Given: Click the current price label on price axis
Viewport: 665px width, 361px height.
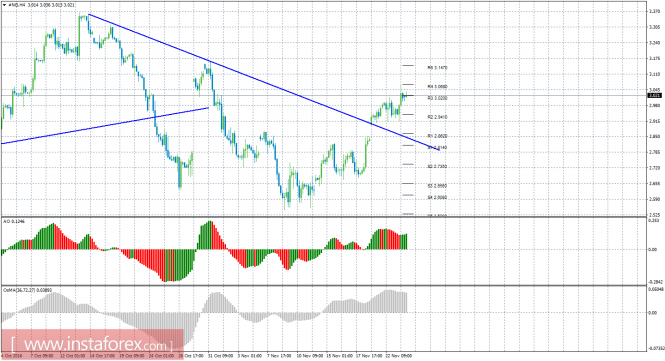Looking at the screenshot, I should point(655,95).
